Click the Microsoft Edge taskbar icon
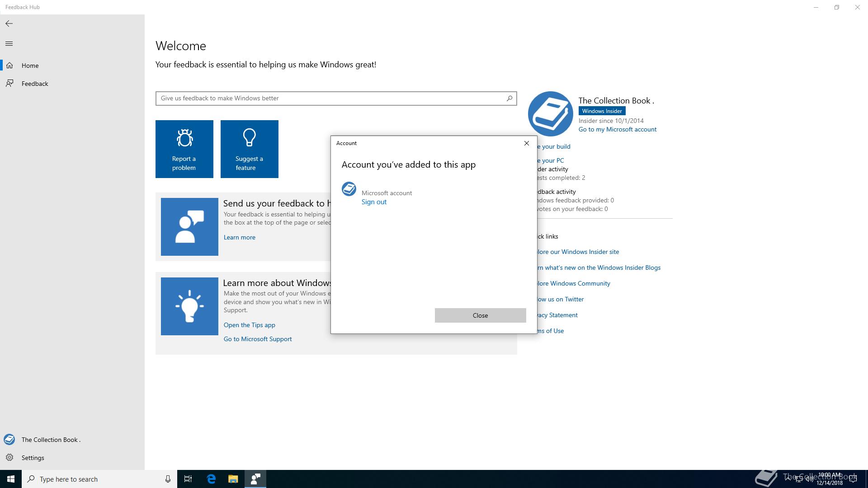Viewport: 868px width, 488px height. [x=211, y=479]
